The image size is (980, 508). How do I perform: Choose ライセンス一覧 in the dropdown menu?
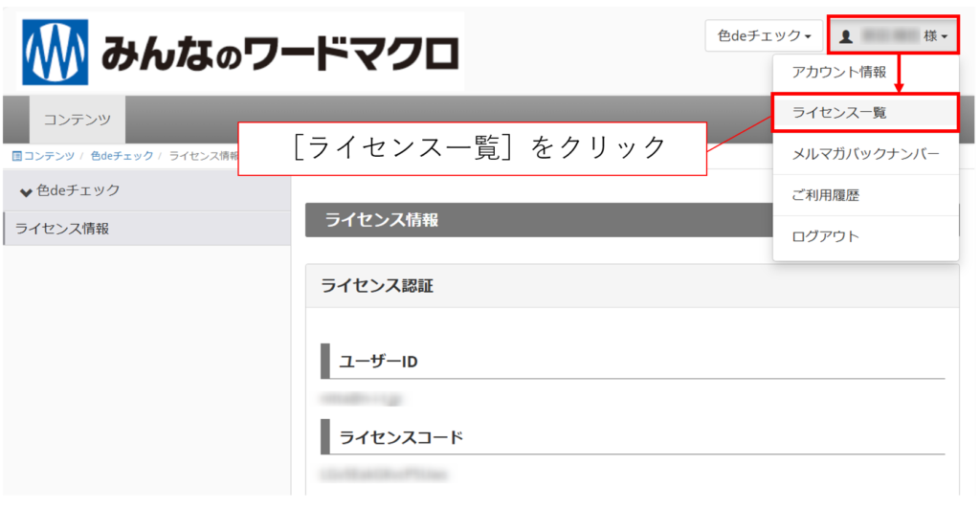(838, 113)
